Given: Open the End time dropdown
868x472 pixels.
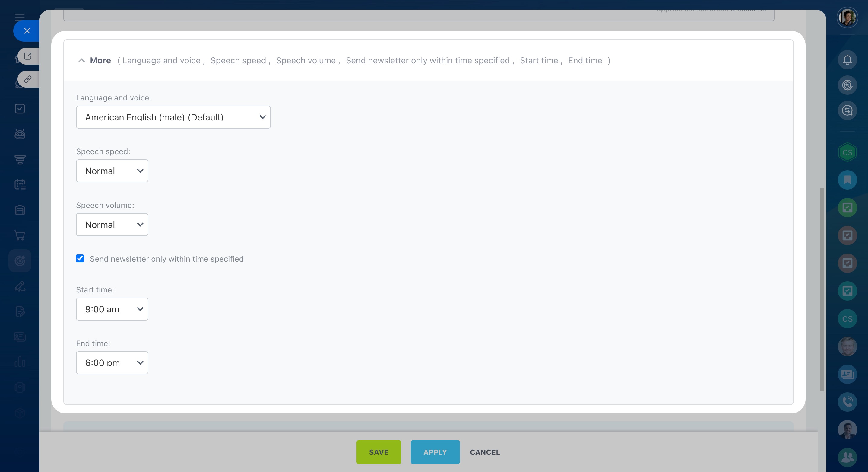Looking at the screenshot, I should pos(112,363).
